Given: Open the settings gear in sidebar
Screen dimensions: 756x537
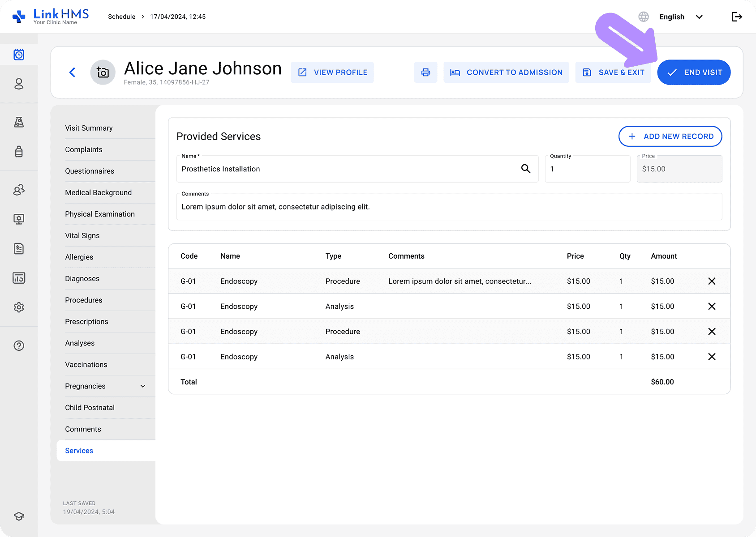Looking at the screenshot, I should pos(19,307).
